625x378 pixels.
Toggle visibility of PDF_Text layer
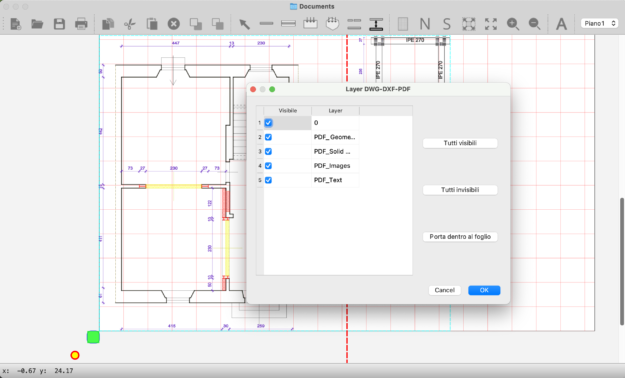pos(268,180)
